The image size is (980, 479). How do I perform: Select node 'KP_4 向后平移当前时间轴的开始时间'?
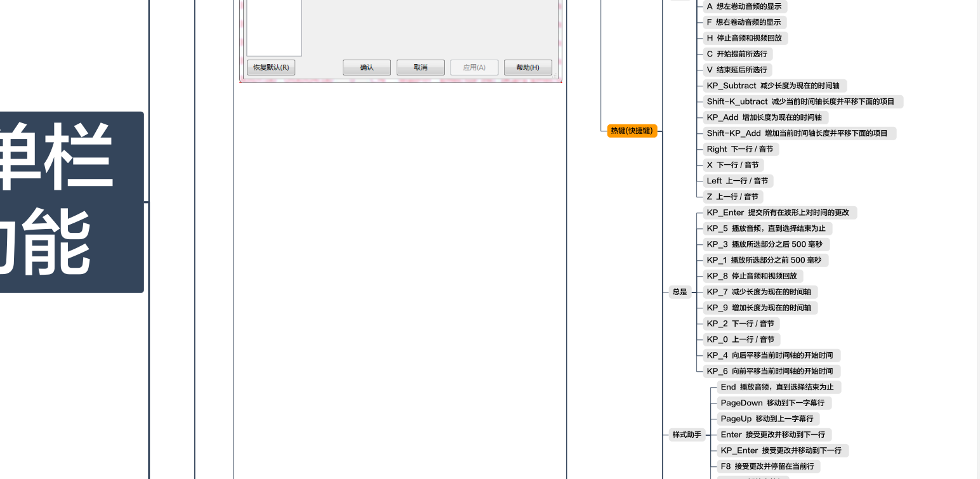pyautogui.click(x=771, y=355)
